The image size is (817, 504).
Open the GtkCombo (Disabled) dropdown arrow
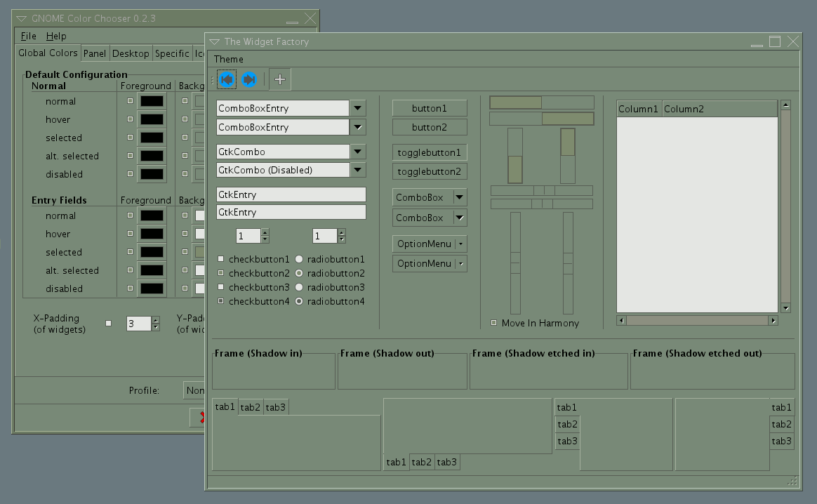click(x=357, y=169)
